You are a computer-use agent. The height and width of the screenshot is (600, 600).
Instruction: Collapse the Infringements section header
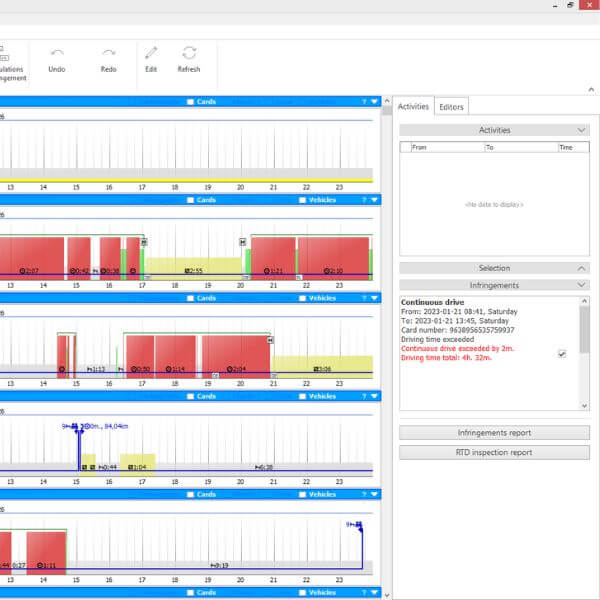494,285
